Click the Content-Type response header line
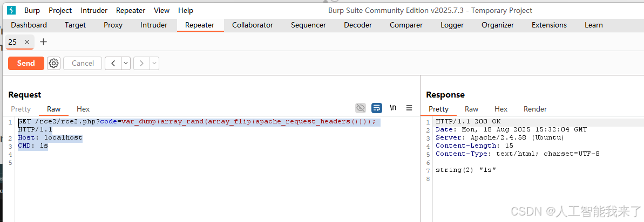This screenshot has width=644, height=222. [x=518, y=154]
